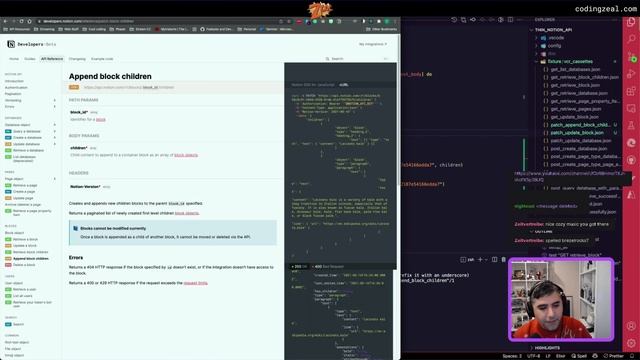Click the browser home button
The width and height of the screenshot is (640, 360).
[x=29, y=21]
